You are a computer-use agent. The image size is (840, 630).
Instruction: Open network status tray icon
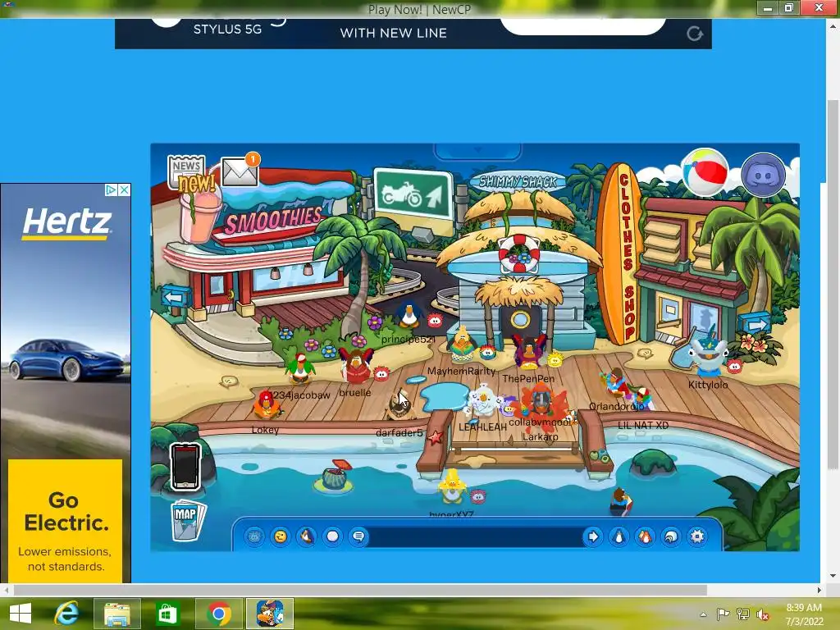[x=743, y=614]
